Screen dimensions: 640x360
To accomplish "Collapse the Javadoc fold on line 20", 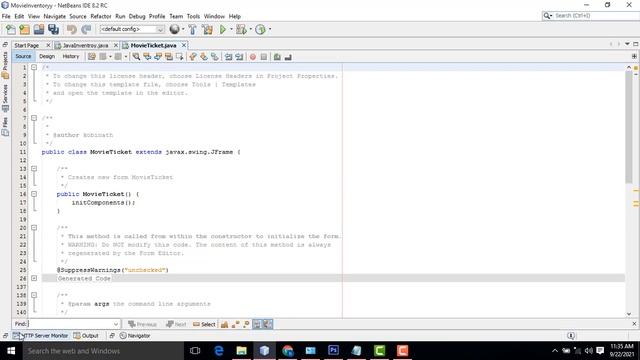I will point(34,228).
